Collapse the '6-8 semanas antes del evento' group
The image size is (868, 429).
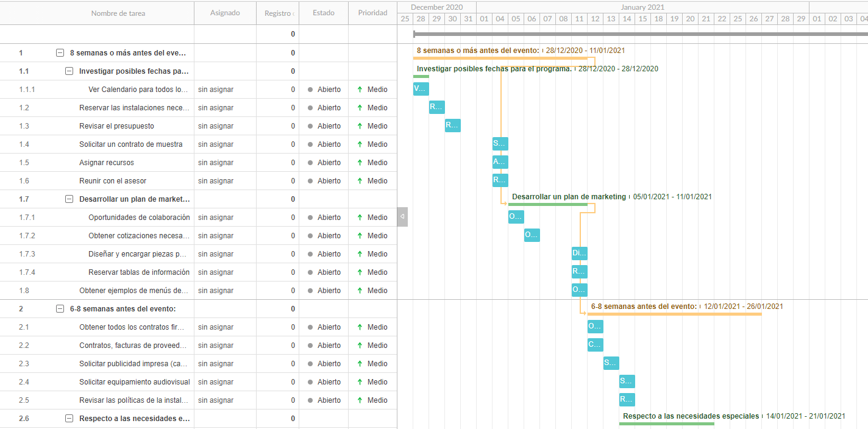point(60,309)
